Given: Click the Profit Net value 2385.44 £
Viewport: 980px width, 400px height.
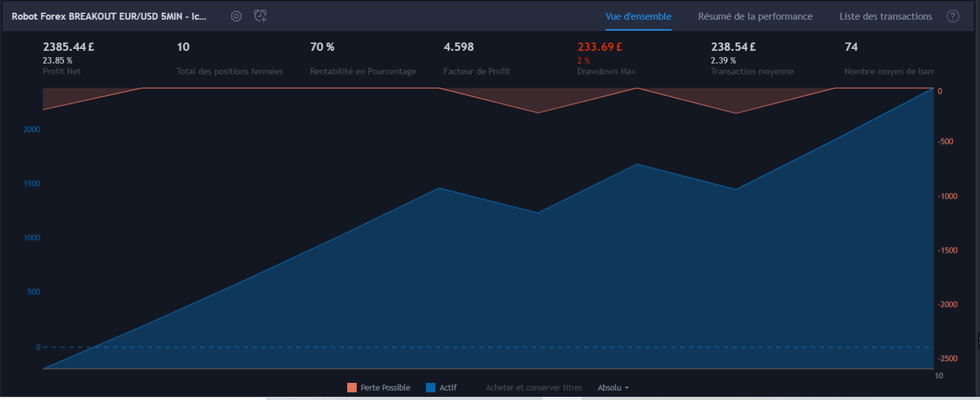Looking at the screenshot, I should (69, 47).
